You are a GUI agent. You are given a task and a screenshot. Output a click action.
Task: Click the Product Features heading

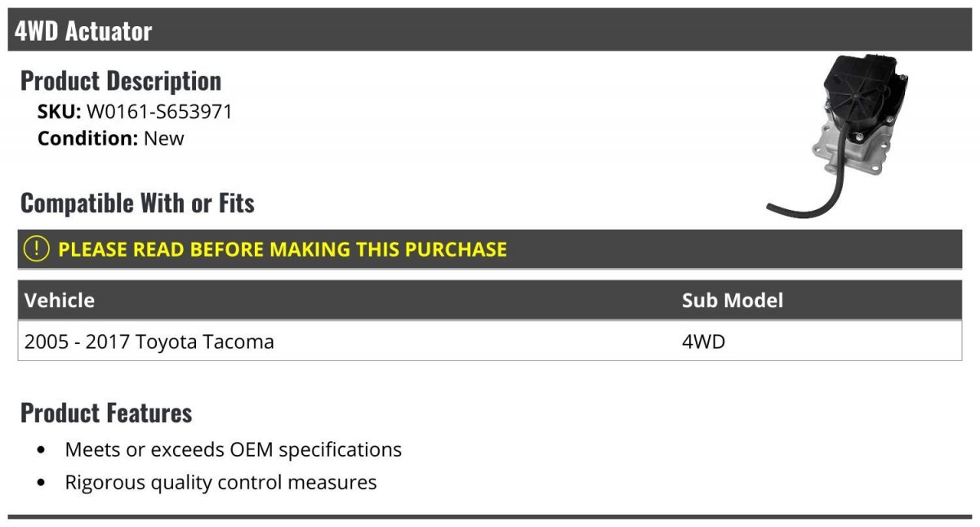click(x=106, y=413)
